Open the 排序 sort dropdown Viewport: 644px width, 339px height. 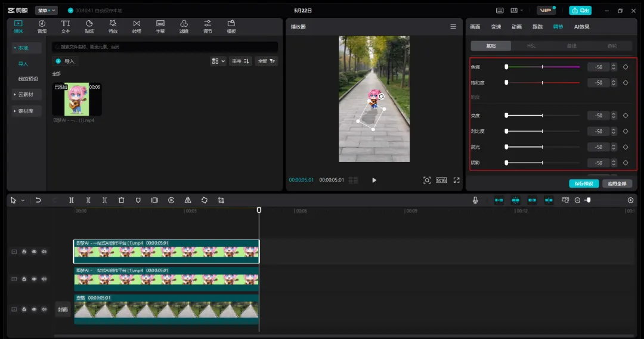pyautogui.click(x=240, y=61)
